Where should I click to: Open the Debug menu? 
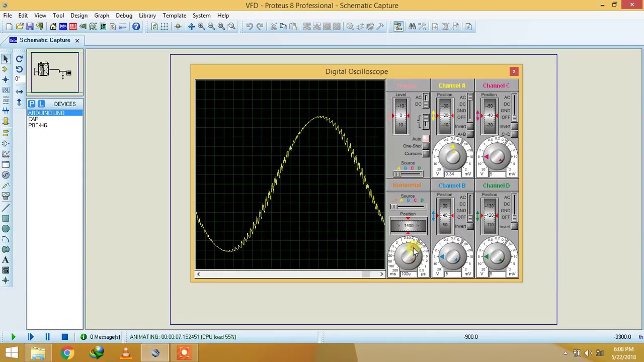[124, 16]
